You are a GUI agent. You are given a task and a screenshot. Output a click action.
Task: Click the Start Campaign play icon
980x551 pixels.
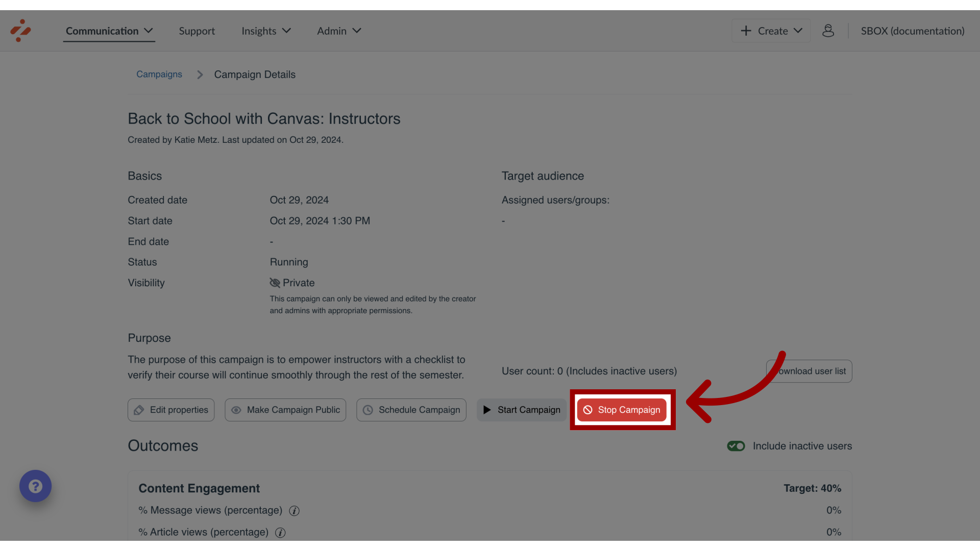(486, 410)
